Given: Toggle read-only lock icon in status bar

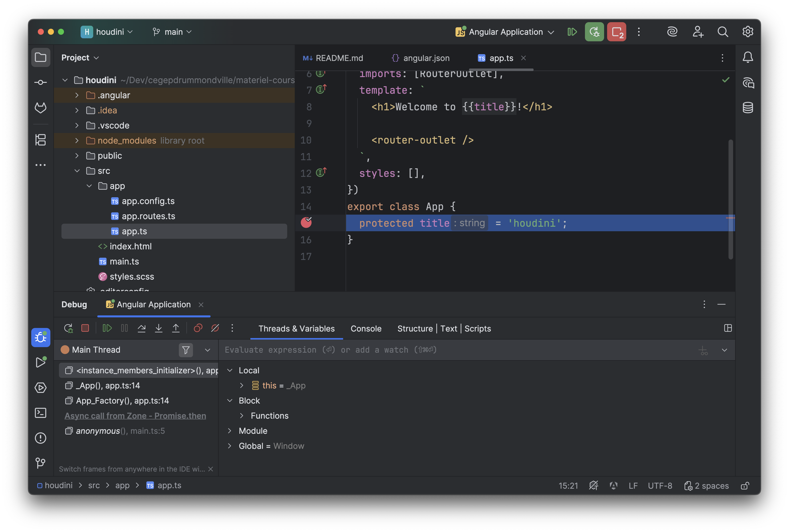Looking at the screenshot, I should tap(745, 485).
